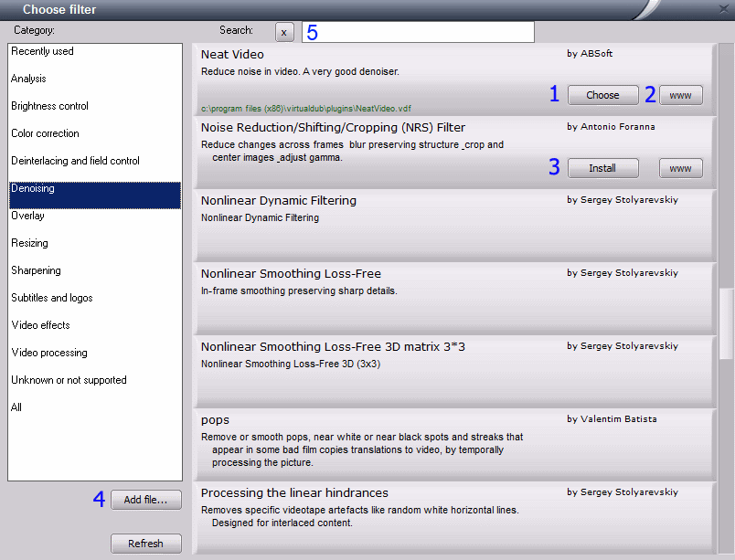This screenshot has height=560, width=735.
Task: Select the Nonlinear Dynamic Filtering entry
Action: click(456, 226)
